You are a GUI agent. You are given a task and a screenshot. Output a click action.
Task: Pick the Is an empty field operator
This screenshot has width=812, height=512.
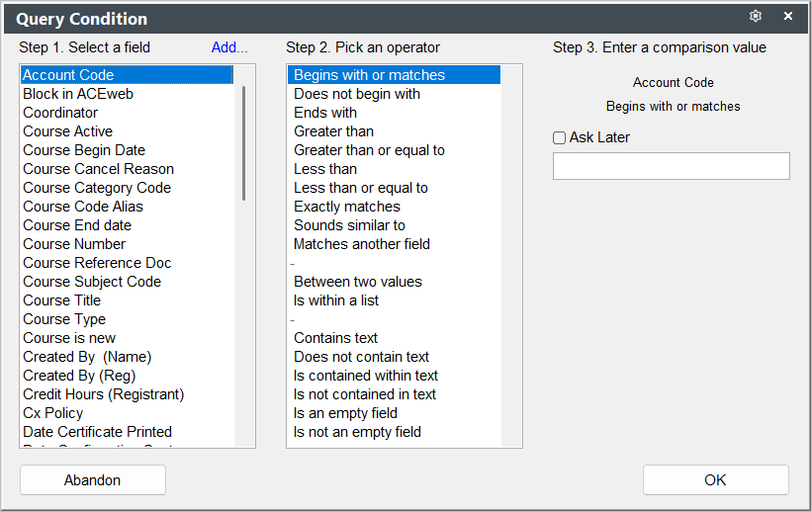[394, 413]
